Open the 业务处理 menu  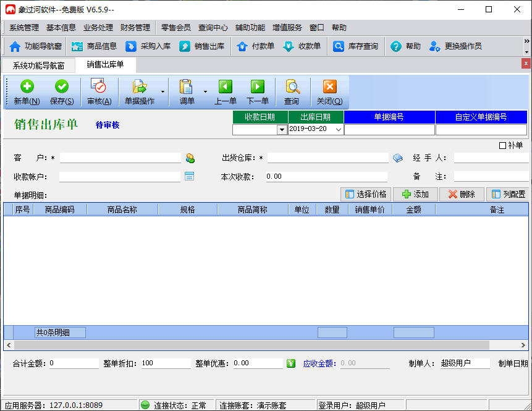[x=98, y=28]
